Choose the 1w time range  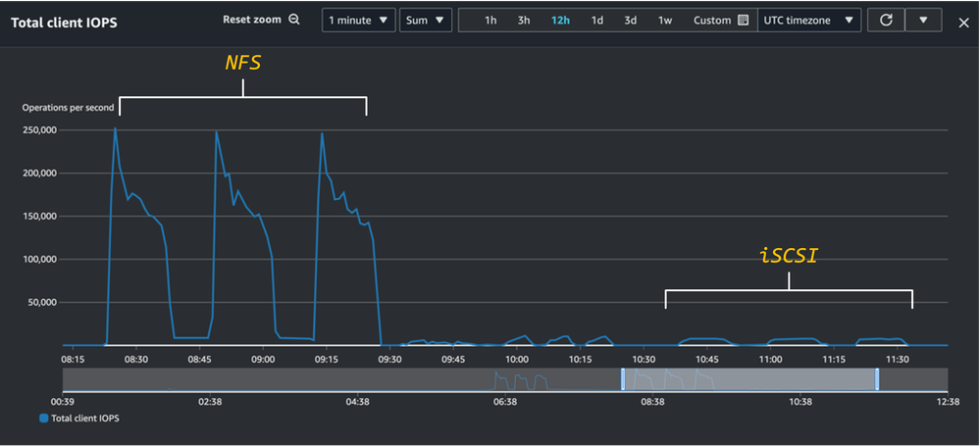[x=665, y=21]
